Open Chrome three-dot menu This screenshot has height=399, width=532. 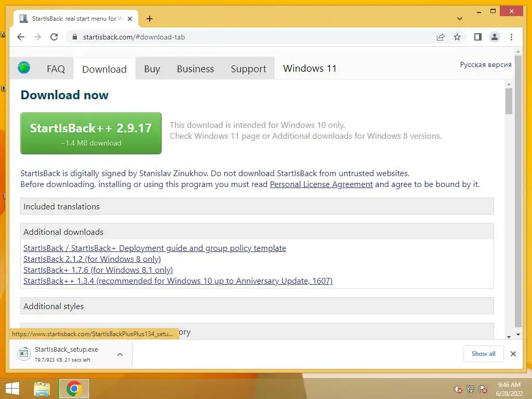point(511,37)
